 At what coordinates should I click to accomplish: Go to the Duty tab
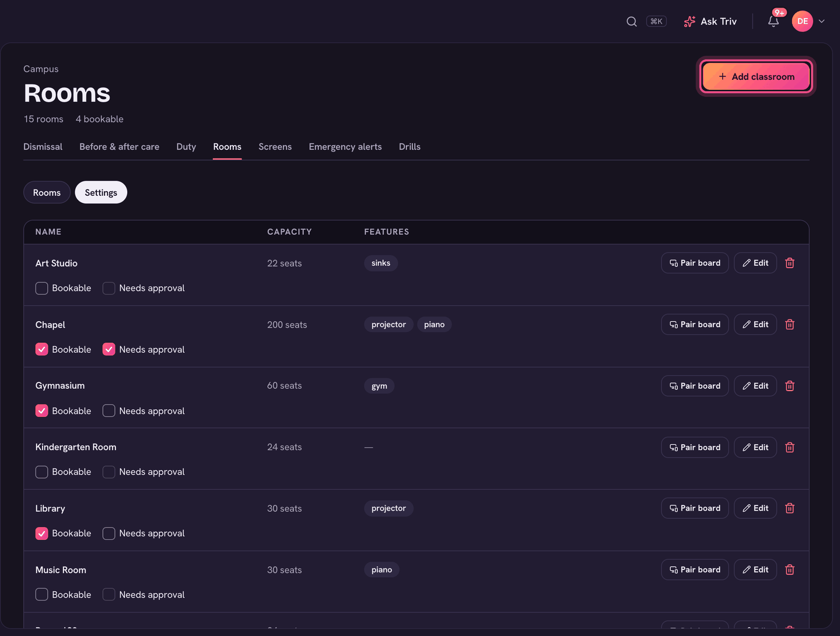click(x=186, y=147)
